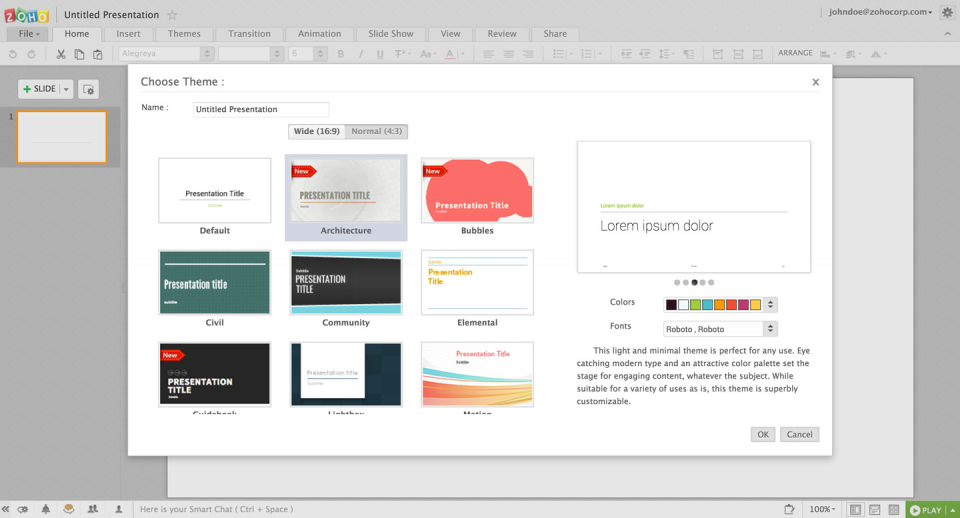The image size is (960, 518).
Task: Switch to the Themes tab
Action: [184, 34]
